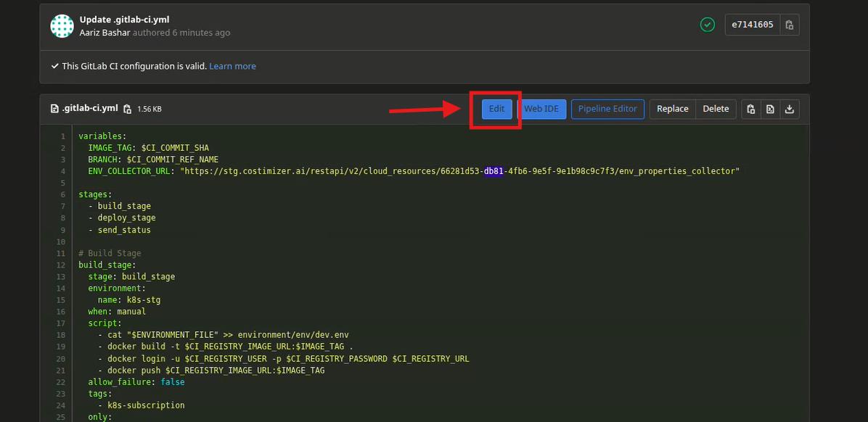Image resolution: width=868 pixels, height=422 pixels.
Task: Click 'when: manual' line
Action: point(117,312)
